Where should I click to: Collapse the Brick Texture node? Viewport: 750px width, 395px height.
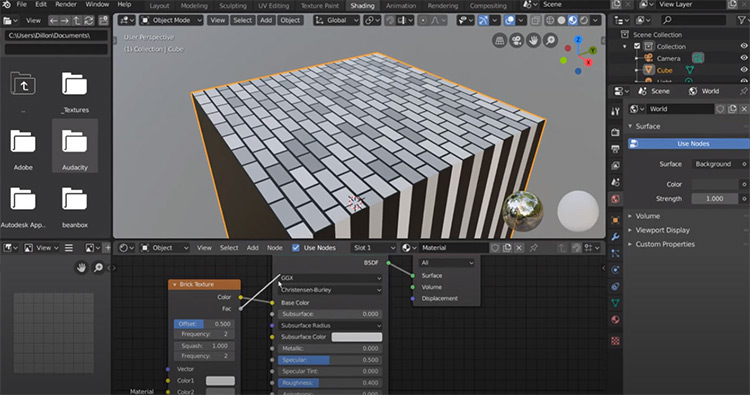click(175, 285)
